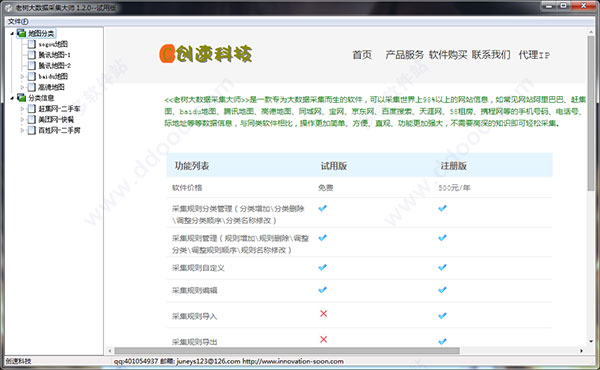Click the scroll-up arrow of the page

tap(591, 31)
